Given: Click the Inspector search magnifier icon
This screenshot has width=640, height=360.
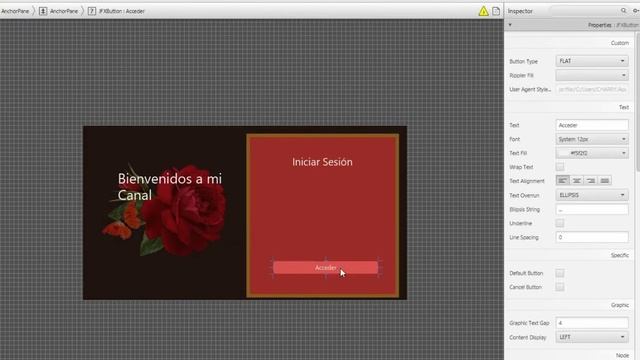Looking at the screenshot, I should point(623,11).
